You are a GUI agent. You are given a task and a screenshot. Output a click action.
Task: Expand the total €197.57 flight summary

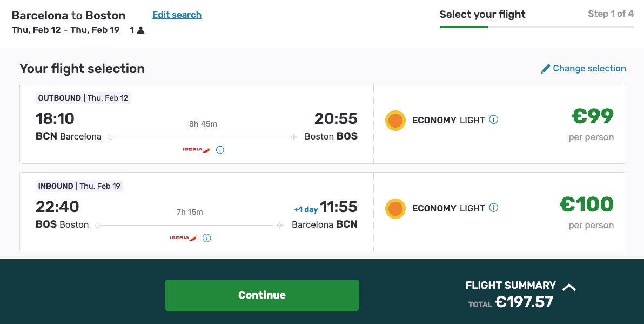click(x=524, y=302)
